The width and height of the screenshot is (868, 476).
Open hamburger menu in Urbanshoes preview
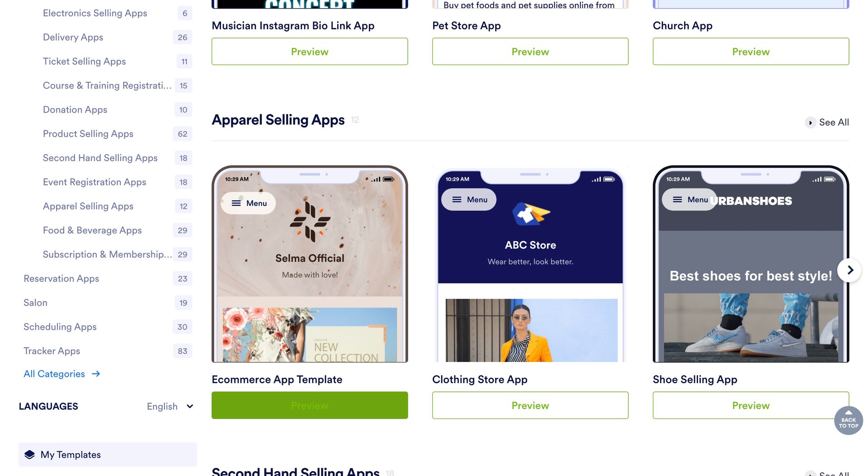pyautogui.click(x=689, y=200)
